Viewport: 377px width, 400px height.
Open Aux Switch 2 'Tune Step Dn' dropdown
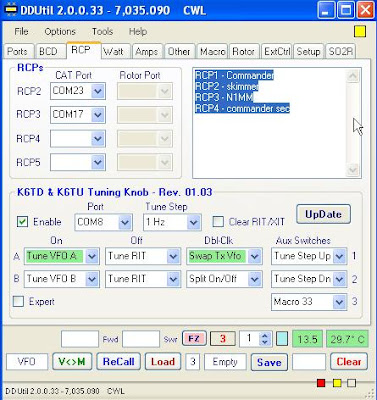[339, 279]
